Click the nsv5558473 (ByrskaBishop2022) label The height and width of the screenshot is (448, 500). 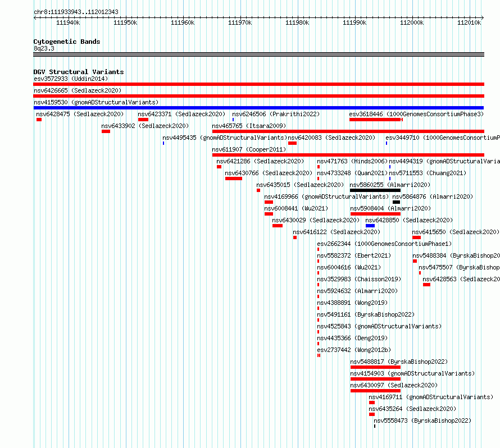point(422,420)
